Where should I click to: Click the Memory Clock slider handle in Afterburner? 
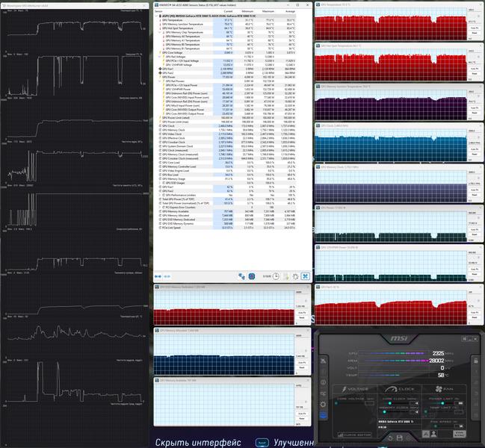coord(384,412)
